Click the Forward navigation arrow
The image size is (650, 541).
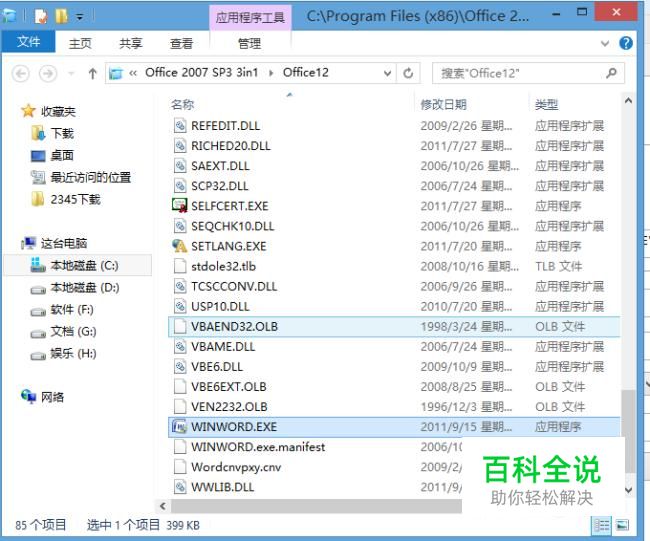point(48,74)
